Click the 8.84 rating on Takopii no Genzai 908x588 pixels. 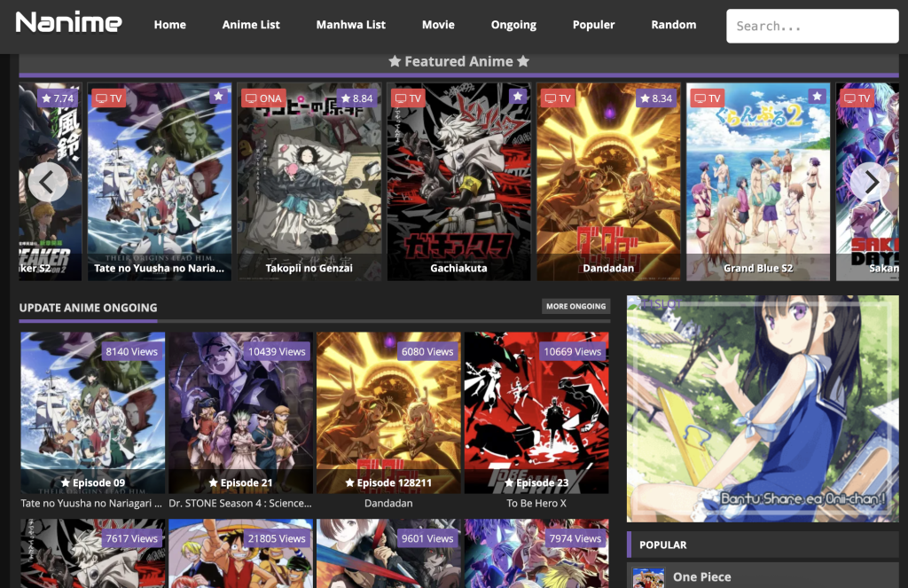[356, 98]
